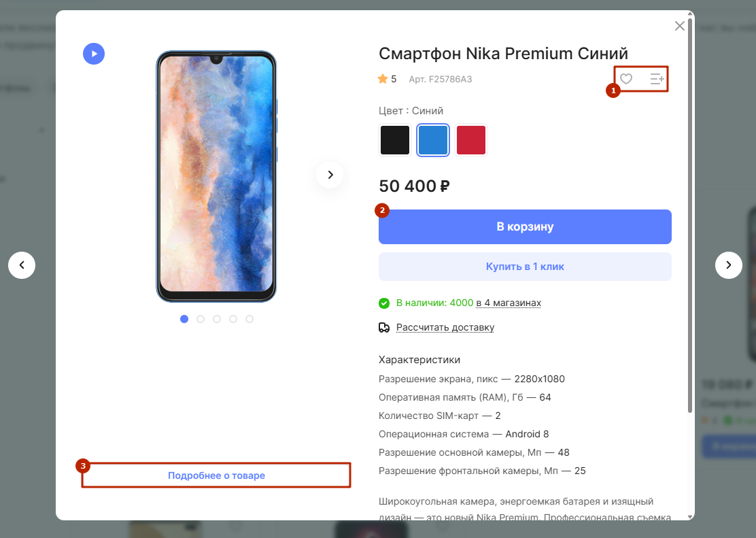Choose the red color option

(x=471, y=140)
